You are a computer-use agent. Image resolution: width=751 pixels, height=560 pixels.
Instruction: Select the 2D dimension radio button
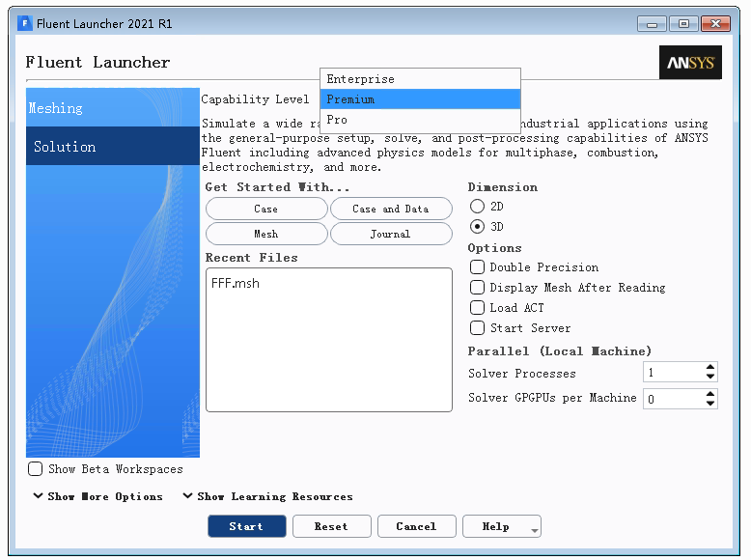click(x=477, y=207)
